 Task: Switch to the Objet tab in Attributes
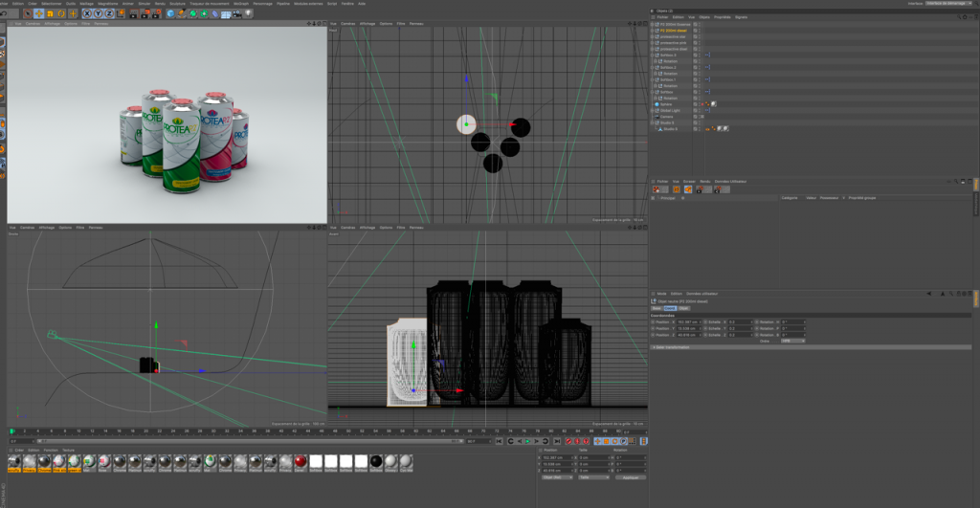[x=683, y=308]
